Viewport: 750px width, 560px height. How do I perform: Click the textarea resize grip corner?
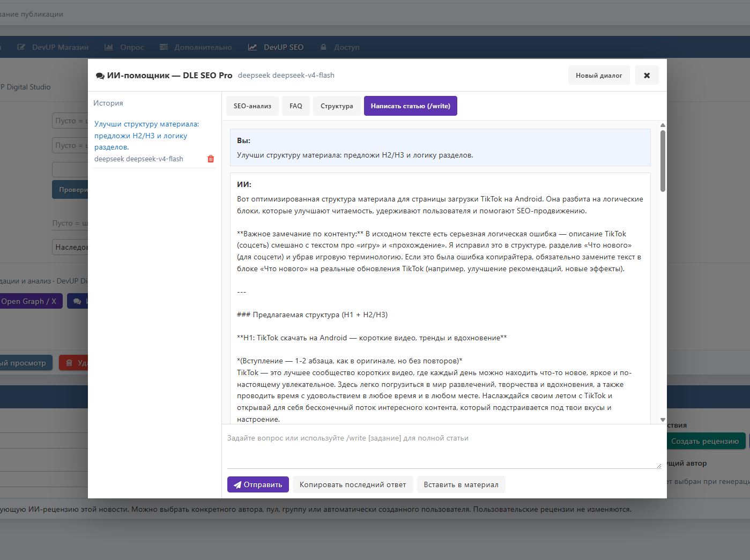click(659, 466)
